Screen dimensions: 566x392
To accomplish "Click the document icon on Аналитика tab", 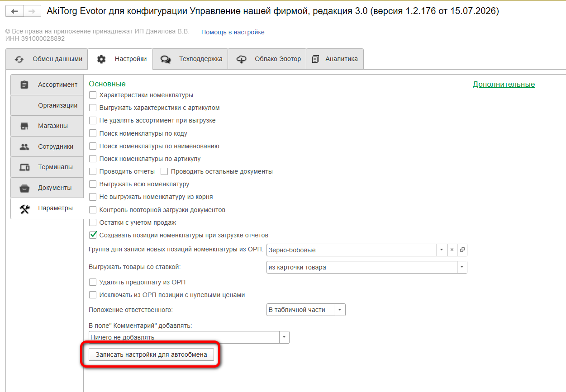I will (316, 59).
